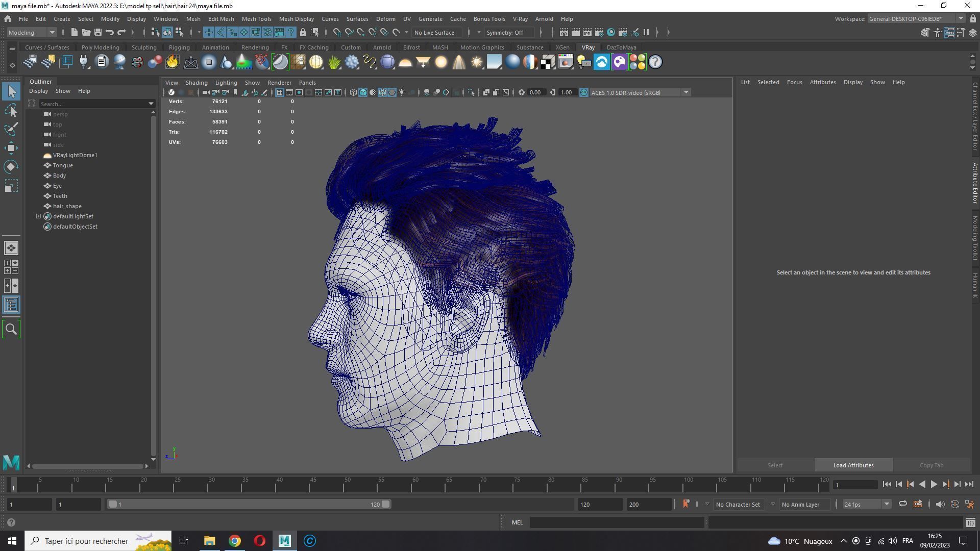
Task: Expand the defaultLightSet node
Action: (38, 216)
